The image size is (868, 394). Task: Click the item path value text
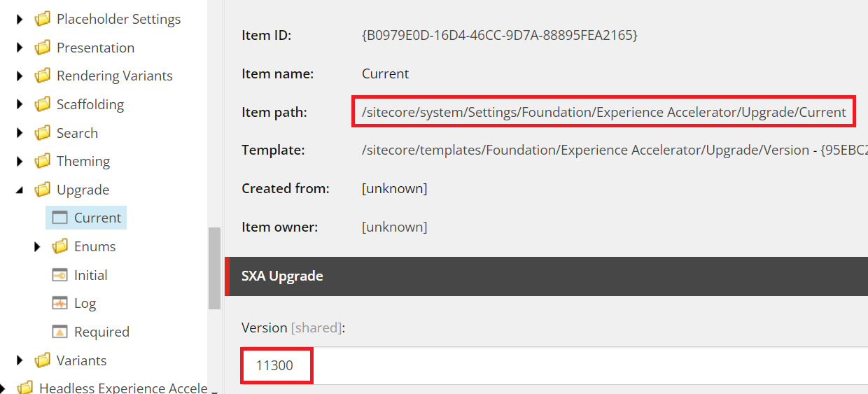click(603, 112)
